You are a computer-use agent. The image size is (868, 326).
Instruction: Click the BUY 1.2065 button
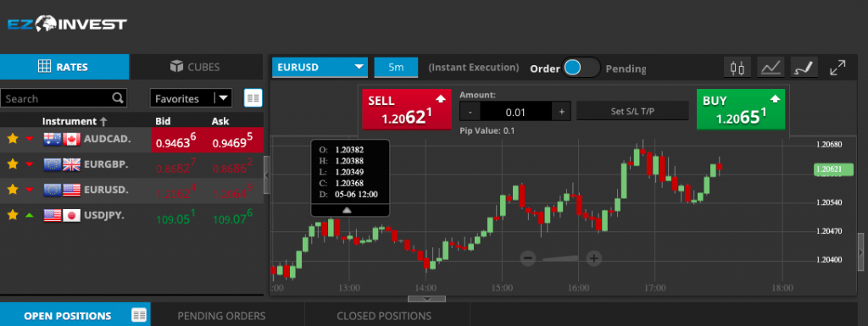tap(741, 109)
